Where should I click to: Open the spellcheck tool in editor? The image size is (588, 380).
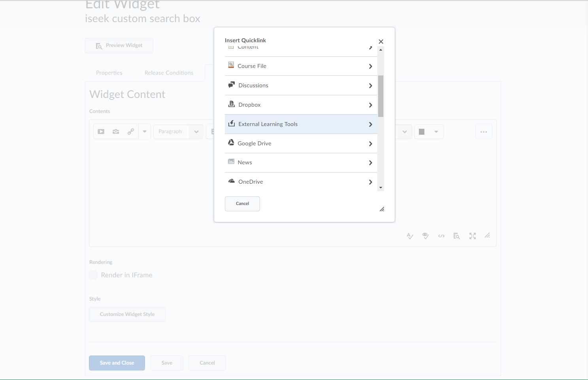pos(410,236)
